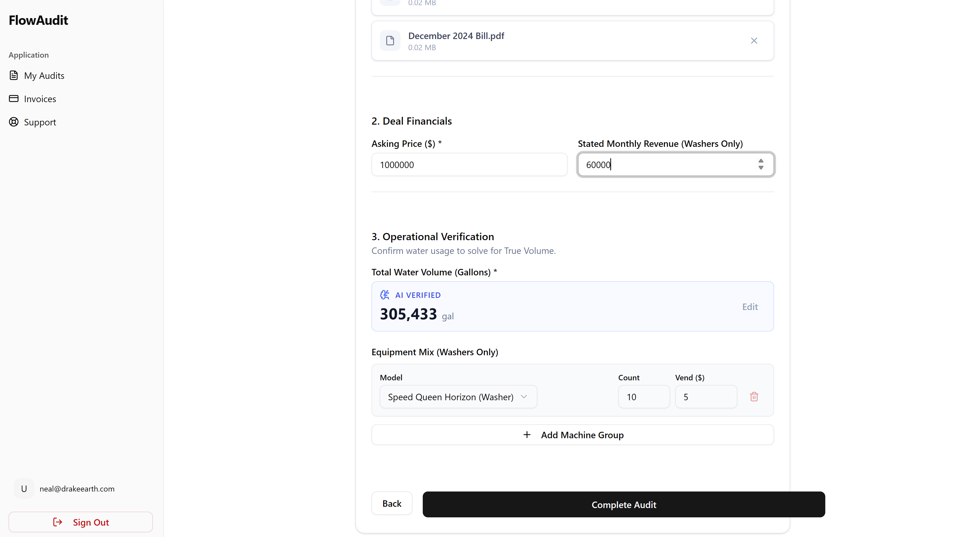Click the Invoices card icon in sidebar
Image resolution: width=980 pixels, height=537 pixels.
click(x=14, y=99)
